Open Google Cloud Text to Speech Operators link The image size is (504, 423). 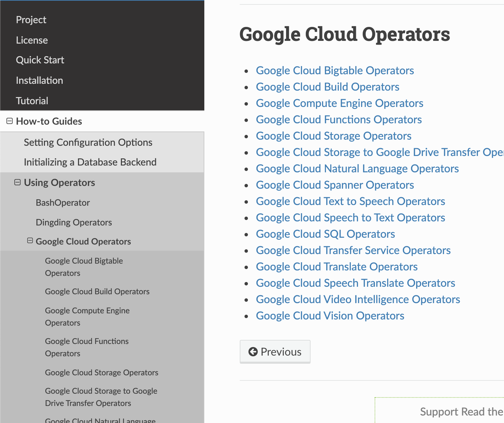350,201
